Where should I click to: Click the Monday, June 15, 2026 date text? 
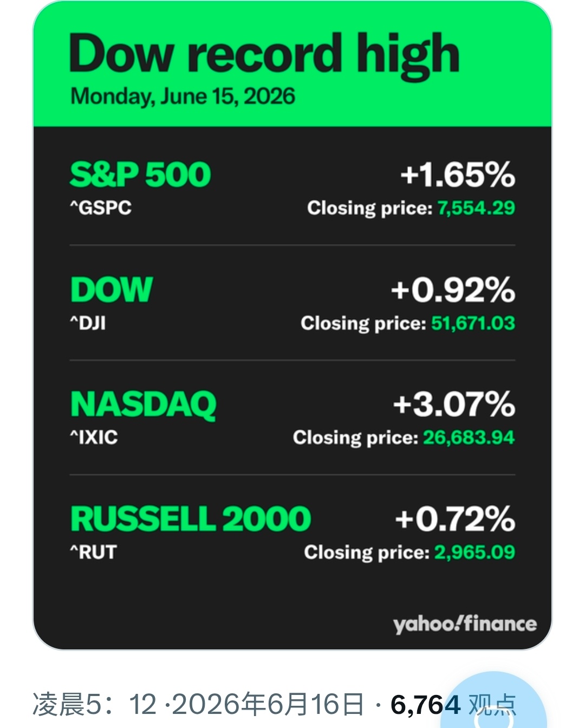pos(183,97)
